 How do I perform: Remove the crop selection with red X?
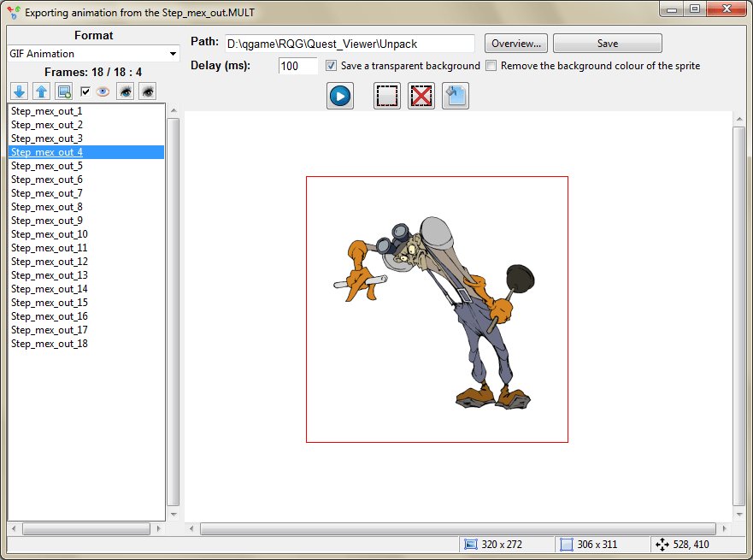pyautogui.click(x=421, y=96)
